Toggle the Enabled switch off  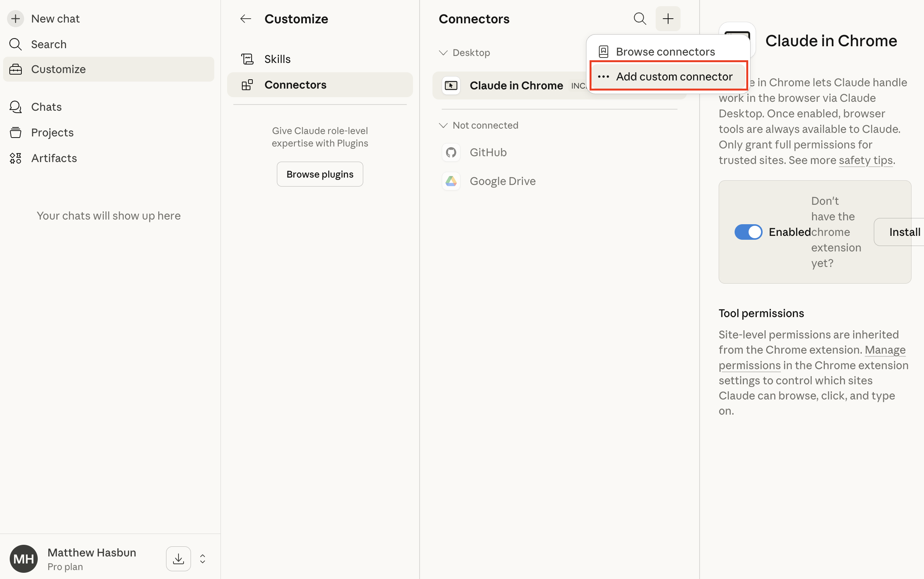click(748, 232)
